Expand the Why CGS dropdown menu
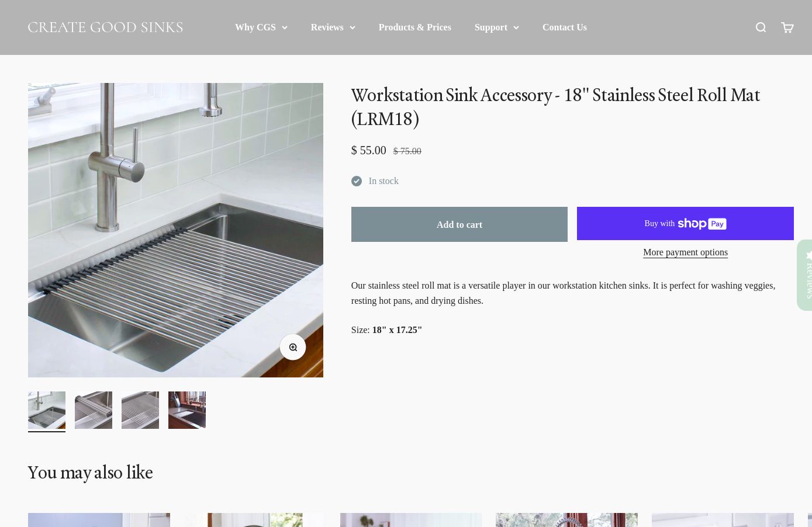 (x=261, y=27)
